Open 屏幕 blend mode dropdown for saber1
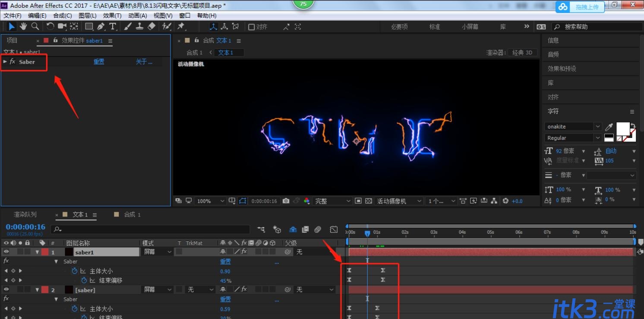644x319 pixels. coord(157,252)
